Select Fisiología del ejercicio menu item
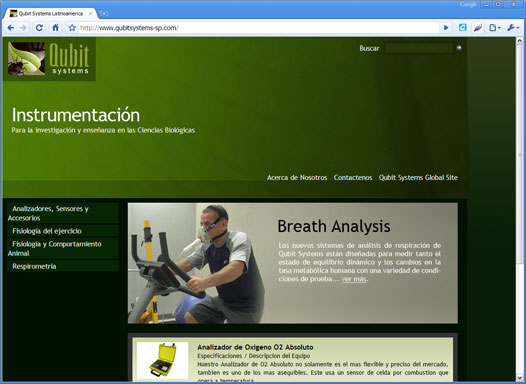Image resolution: width=526 pixels, height=384 pixels. [x=63, y=231]
